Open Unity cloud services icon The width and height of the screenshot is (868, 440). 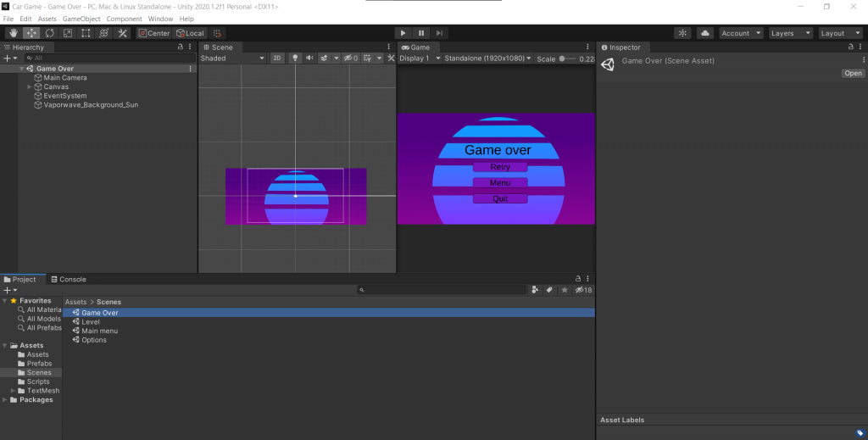pyautogui.click(x=704, y=33)
